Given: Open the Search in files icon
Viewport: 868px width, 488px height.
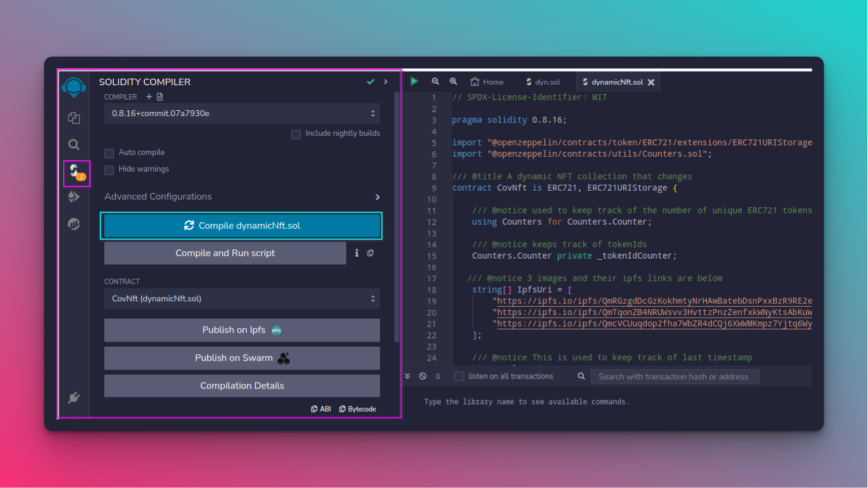Looking at the screenshot, I should (74, 145).
